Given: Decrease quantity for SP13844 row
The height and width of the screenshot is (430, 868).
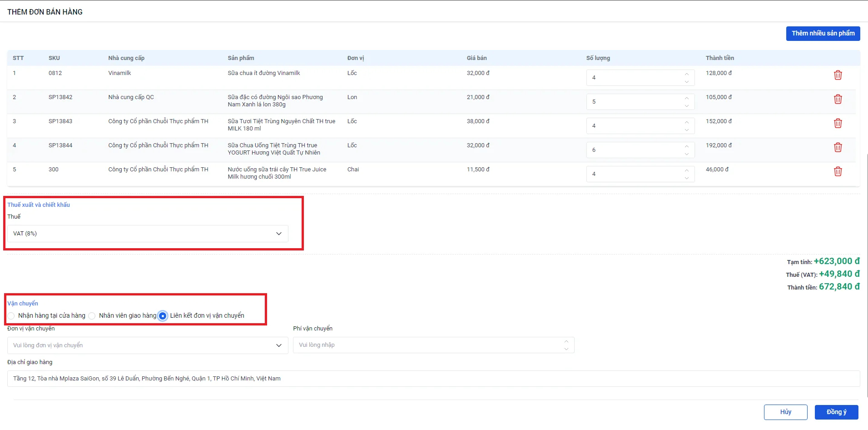Looking at the screenshot, I should click(687, 154).
